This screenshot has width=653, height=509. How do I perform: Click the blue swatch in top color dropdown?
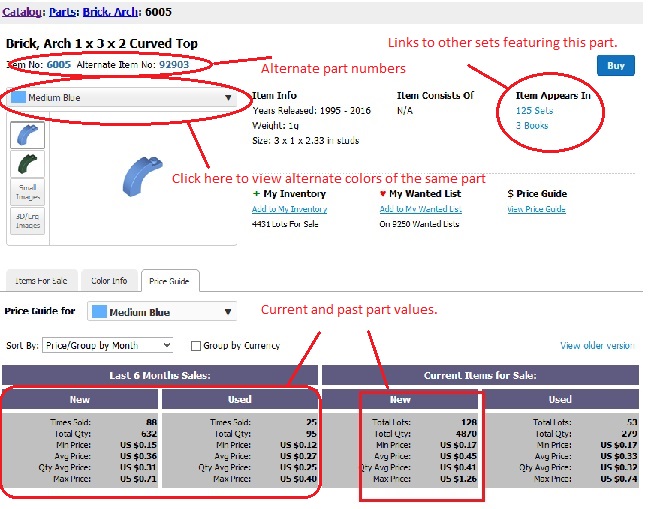pos(18,97)
